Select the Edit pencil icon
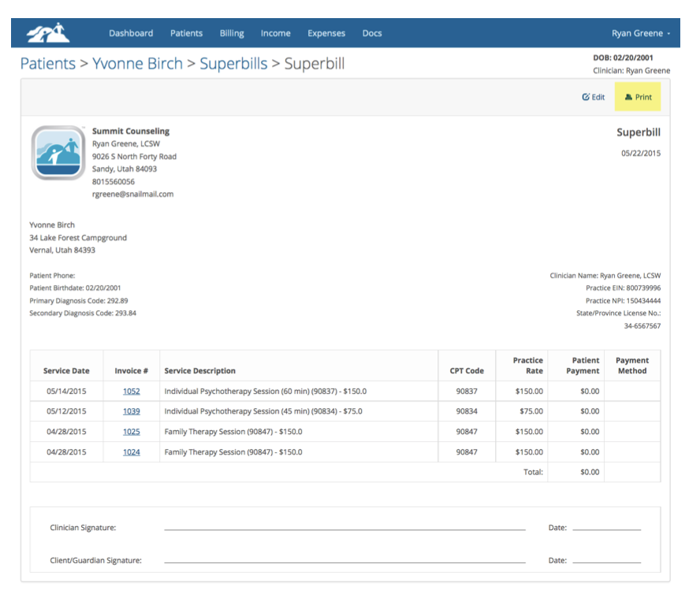Screen dimensions: 700x594 click(585, 97)
